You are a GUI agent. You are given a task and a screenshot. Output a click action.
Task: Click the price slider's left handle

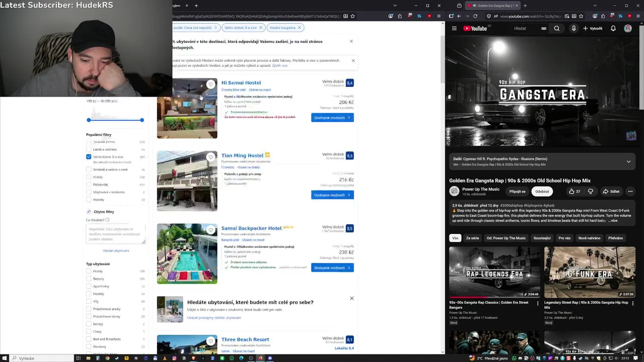click(x=89, y=120)
